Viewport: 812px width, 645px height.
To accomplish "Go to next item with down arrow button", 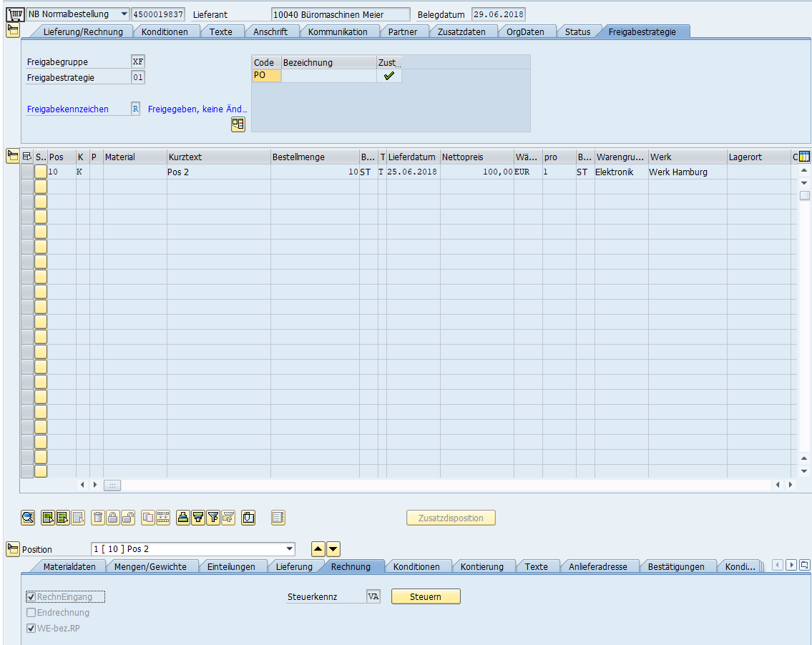I will pos(333,549).
